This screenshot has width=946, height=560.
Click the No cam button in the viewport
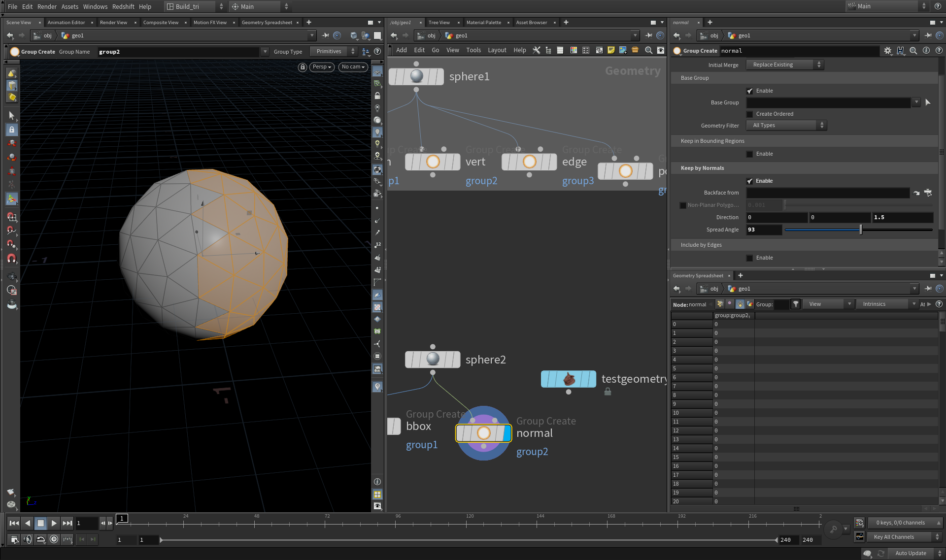coord(353,66)
